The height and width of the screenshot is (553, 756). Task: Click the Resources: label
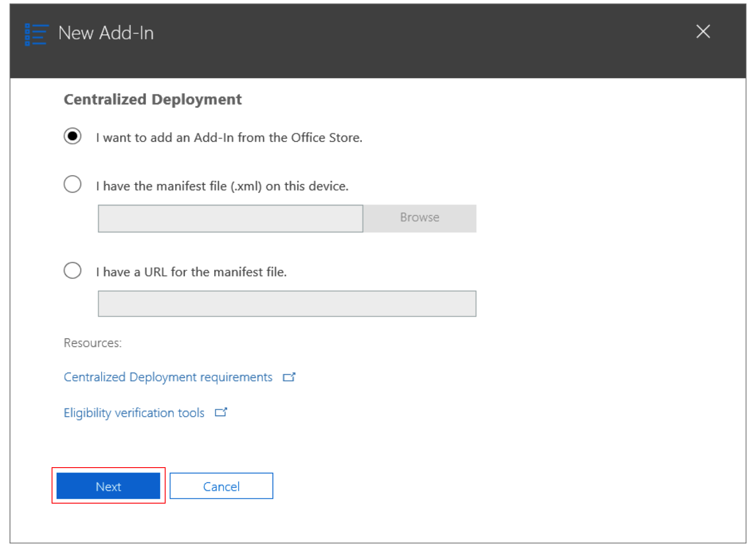92,343
